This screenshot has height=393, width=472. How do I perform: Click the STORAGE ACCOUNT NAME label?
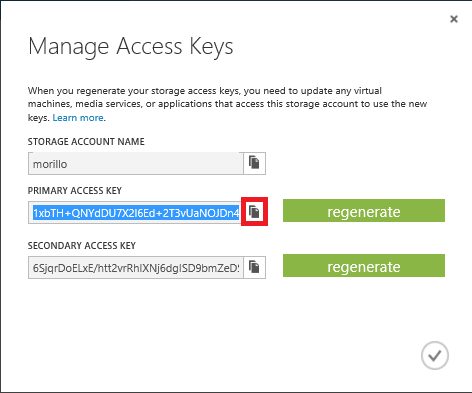click(x=86, y=142)
